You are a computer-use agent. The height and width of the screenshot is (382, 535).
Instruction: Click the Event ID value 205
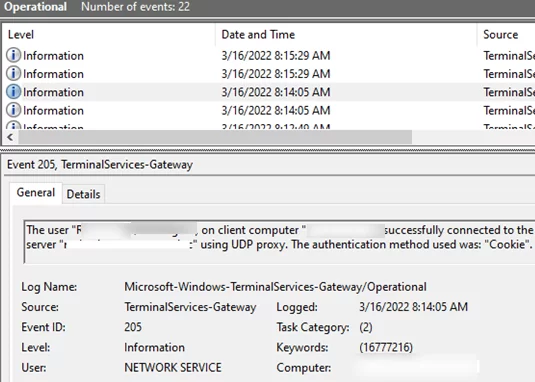[133, 327]
